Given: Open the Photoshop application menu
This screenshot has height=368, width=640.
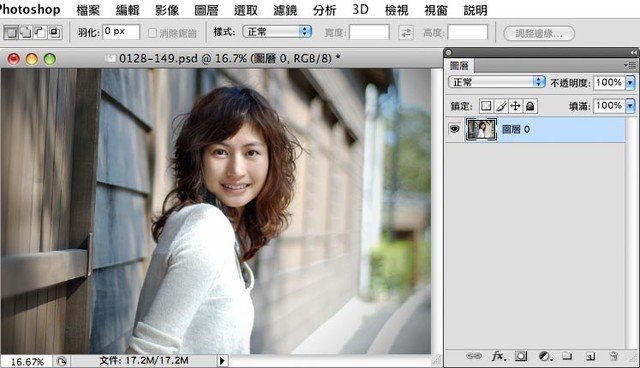Looking at the screenshot, I should click(29, 9).
